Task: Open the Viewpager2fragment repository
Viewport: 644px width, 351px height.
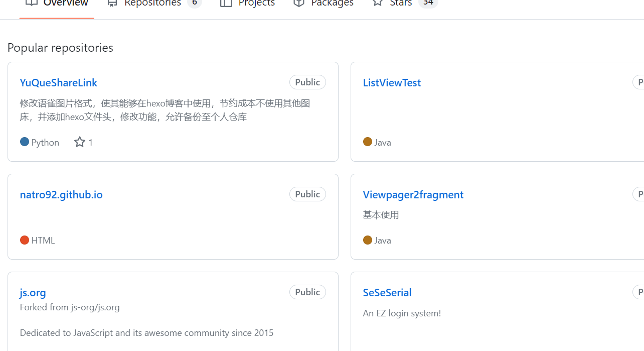Action: [413, 195]
